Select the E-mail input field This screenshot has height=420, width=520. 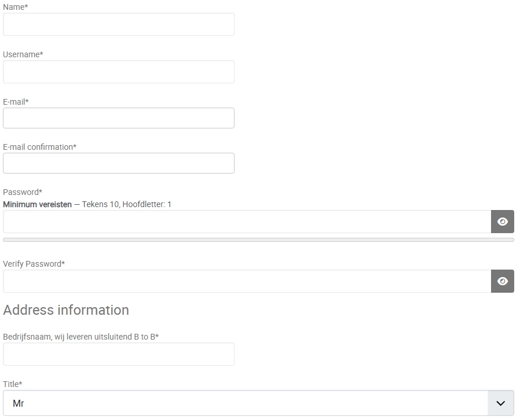119,118
